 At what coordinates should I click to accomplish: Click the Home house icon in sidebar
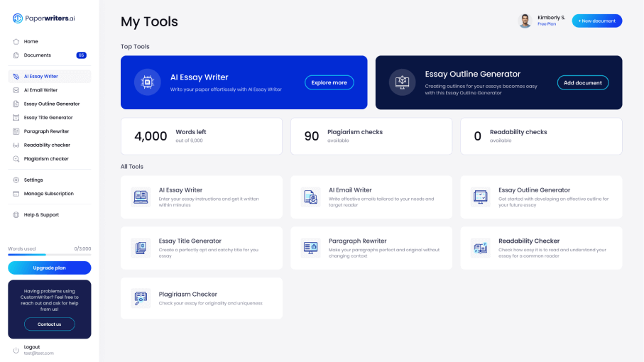coord(16,41)
